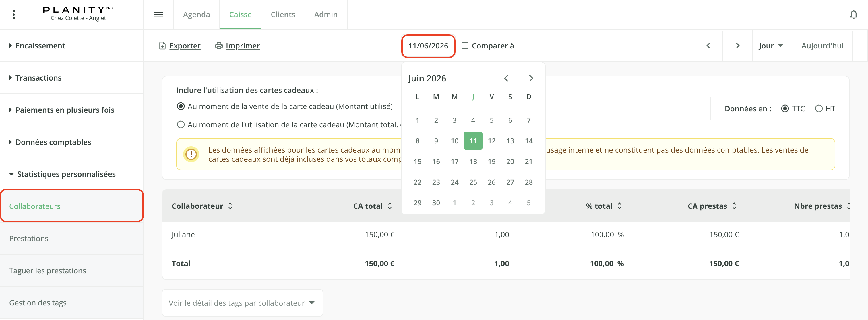This screenshot has height=320, width=868.
Task: Switch to the Clients tab
Action: pyautogui.click(x=283, y=14)
